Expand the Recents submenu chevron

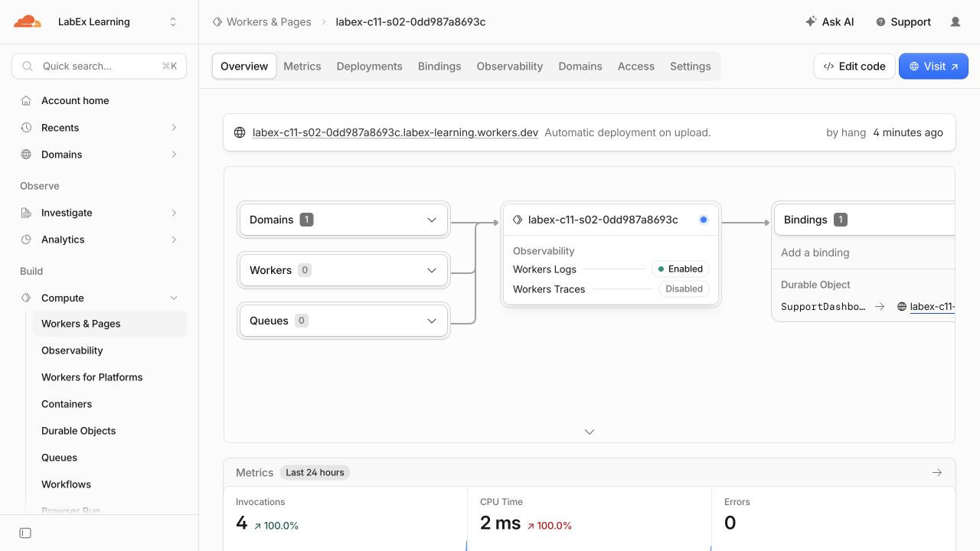click(x=174, y=127)
